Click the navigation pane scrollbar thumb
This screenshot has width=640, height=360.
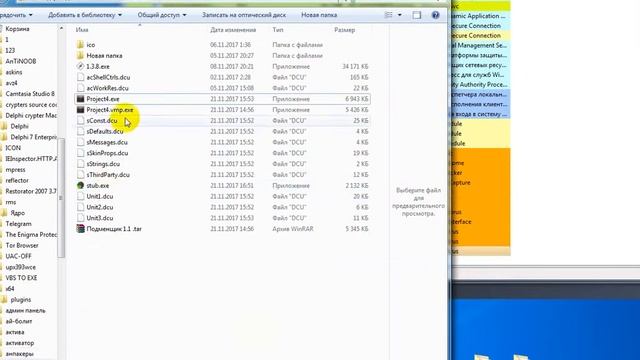pos(61,198)
